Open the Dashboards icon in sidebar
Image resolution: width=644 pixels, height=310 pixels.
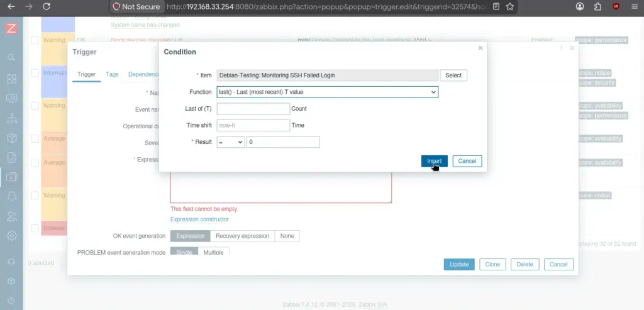11,79
